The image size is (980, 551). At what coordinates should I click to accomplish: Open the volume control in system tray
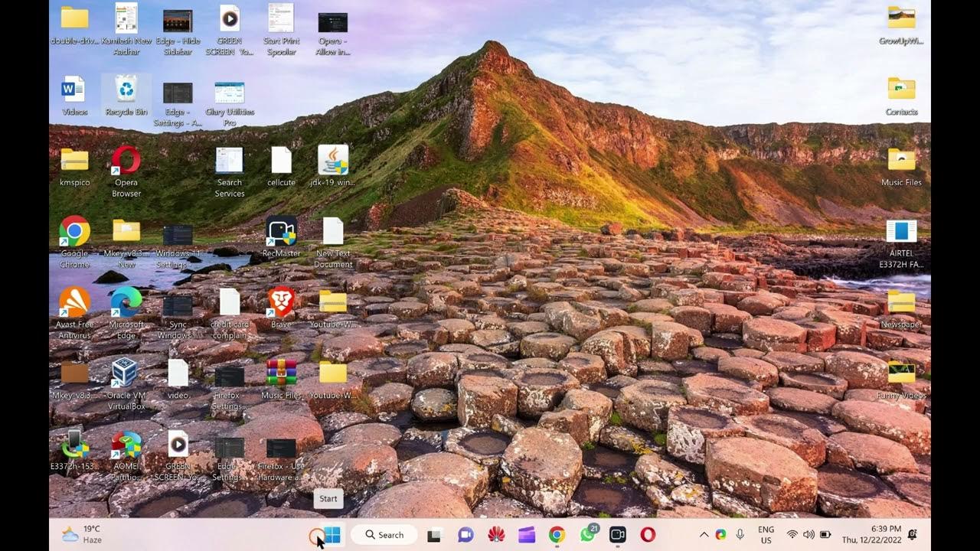[808, 535]
